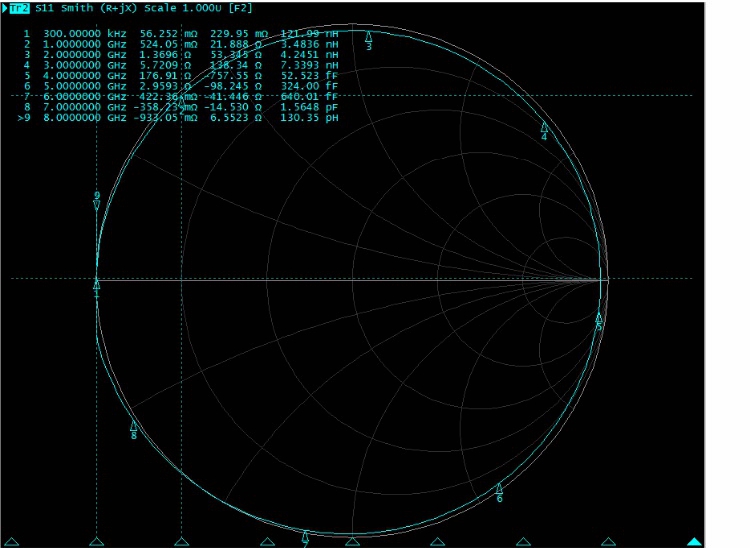
Task: Select the Tr2 trace label
Action: tap(19, 8)
